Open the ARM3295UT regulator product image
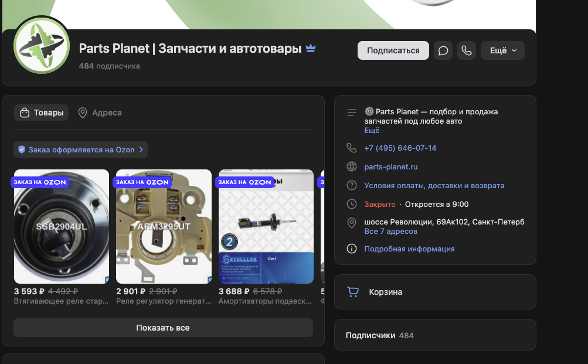This screenshot has width=588, height=364. [x=164, y=226]
